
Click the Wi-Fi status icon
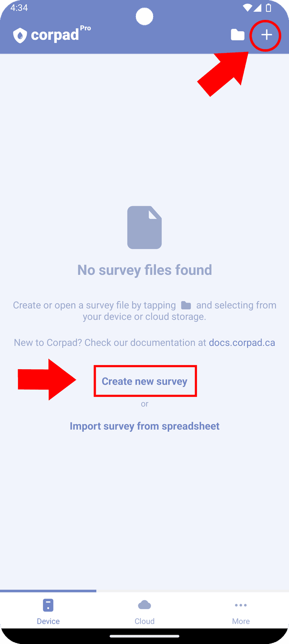coord(247,8)
